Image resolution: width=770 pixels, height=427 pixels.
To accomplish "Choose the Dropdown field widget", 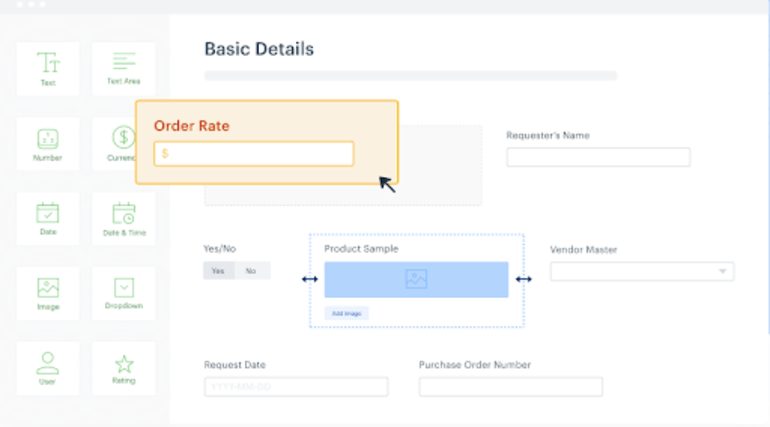I will (x=124, y=294).
